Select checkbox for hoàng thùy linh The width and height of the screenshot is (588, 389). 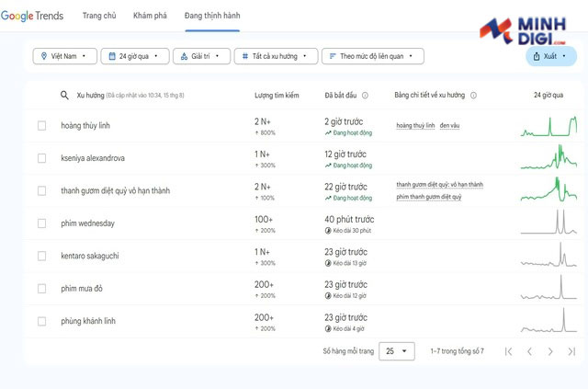41,125
